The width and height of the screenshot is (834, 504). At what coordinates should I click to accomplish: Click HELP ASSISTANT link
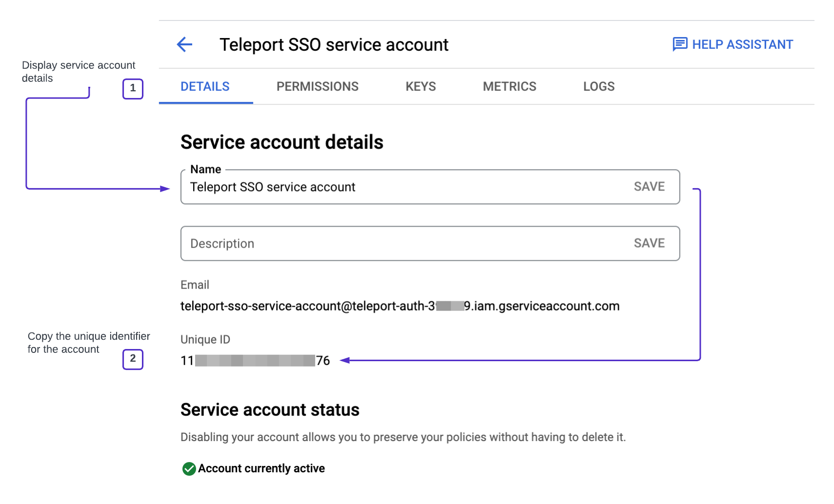point(742,44)
